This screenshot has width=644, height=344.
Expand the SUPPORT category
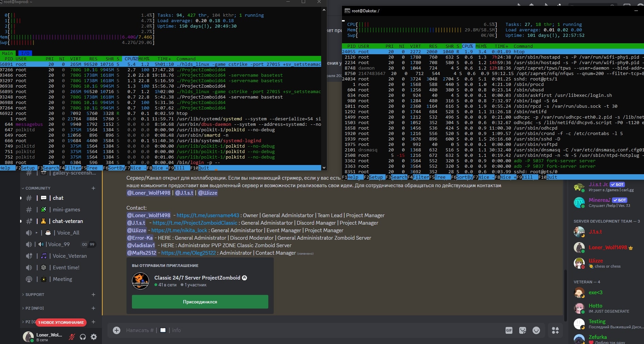click(x=34, y=295)
